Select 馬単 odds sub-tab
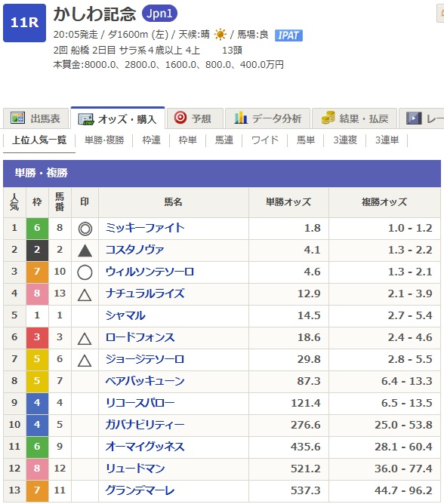This screenshot has height=504, width=444. pos(306,140)
